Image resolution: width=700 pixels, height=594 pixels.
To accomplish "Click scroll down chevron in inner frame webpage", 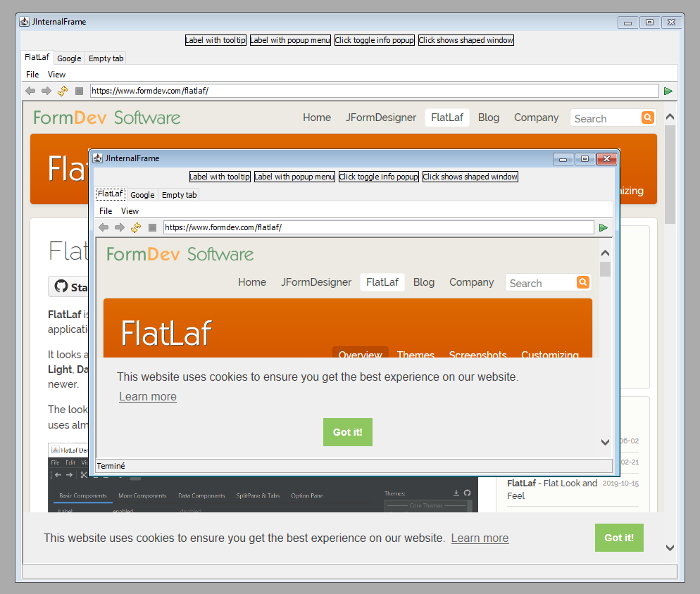I will 605,442.
